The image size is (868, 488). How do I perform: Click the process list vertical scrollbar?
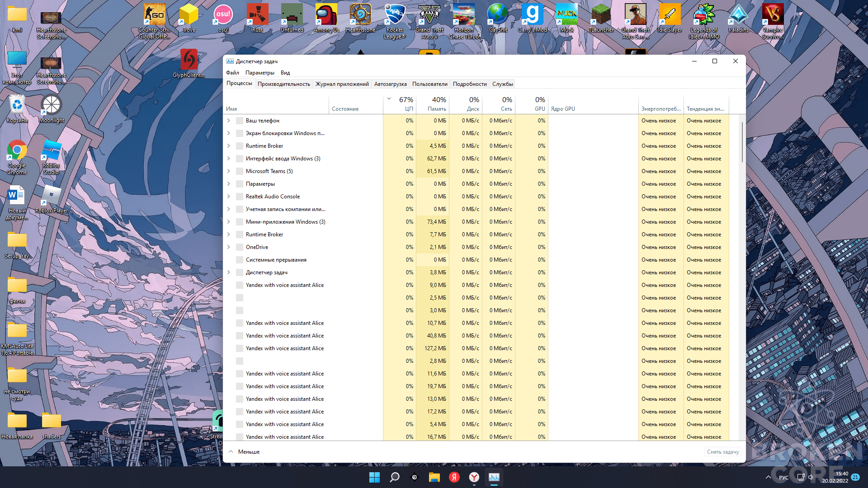pyautogui.click(x=742, y=141)
